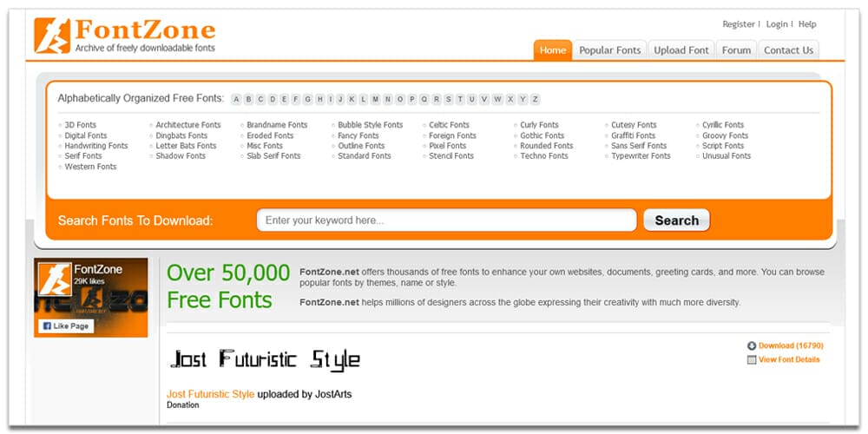Image resolution: width=868 pixels, height=434 pixels.
Task: Browse fonts starting with letter C
Action: (260, 100)
